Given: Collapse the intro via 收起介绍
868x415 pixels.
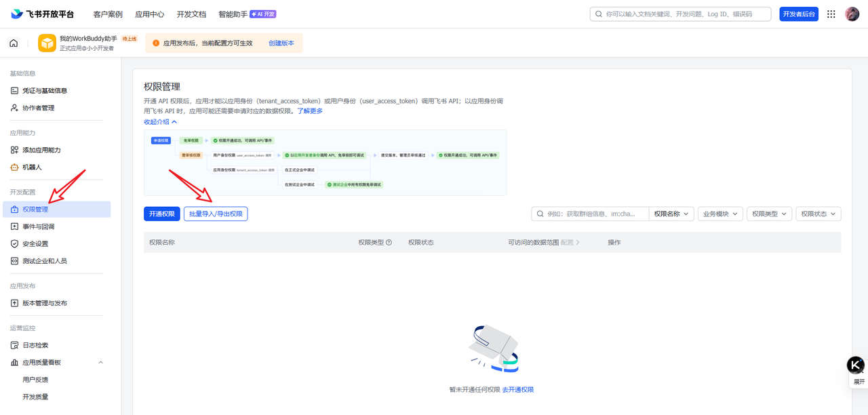Looking at the screenshot, I should pyautogui.click(x=160, y=122).
